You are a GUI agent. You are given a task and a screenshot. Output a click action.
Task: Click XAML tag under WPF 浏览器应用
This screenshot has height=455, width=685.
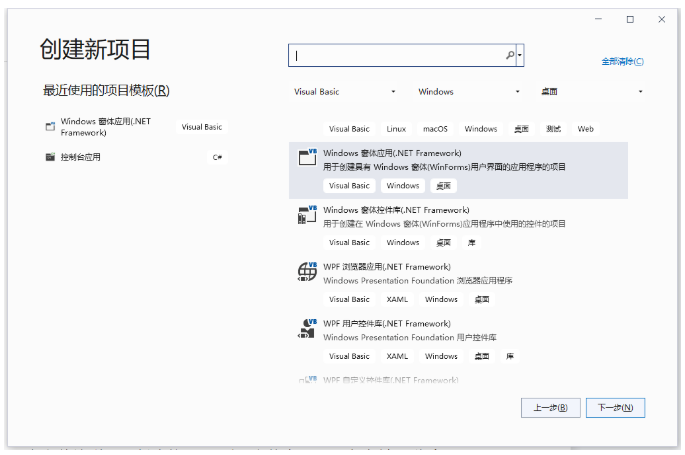coord(397,300)
